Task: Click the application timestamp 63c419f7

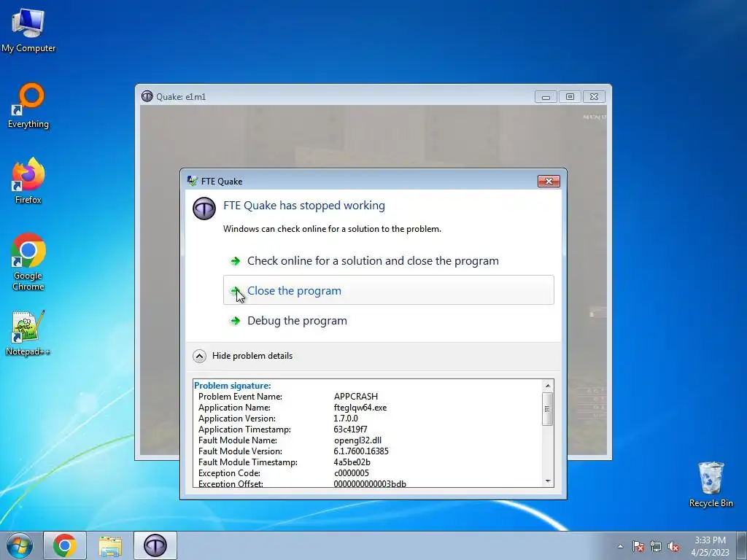Action: 350,429
